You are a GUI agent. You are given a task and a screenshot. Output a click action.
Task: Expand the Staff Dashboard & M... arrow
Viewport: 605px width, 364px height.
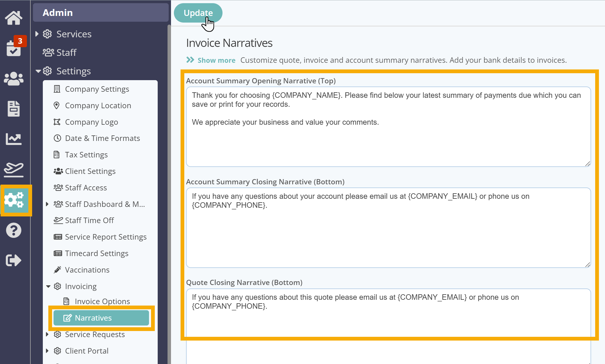pos(47,204)
